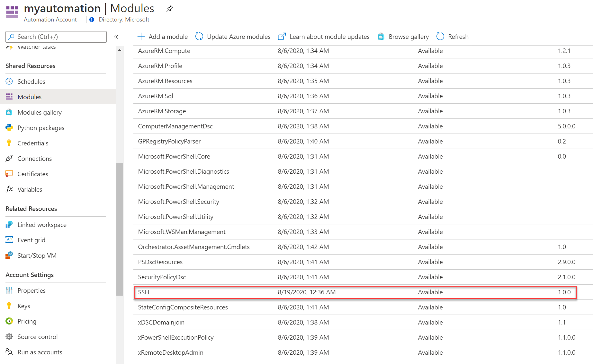The width and height of the screenshot is (593, 364).
Task: Click the external link icon for module updates
Action: (282, 37)
